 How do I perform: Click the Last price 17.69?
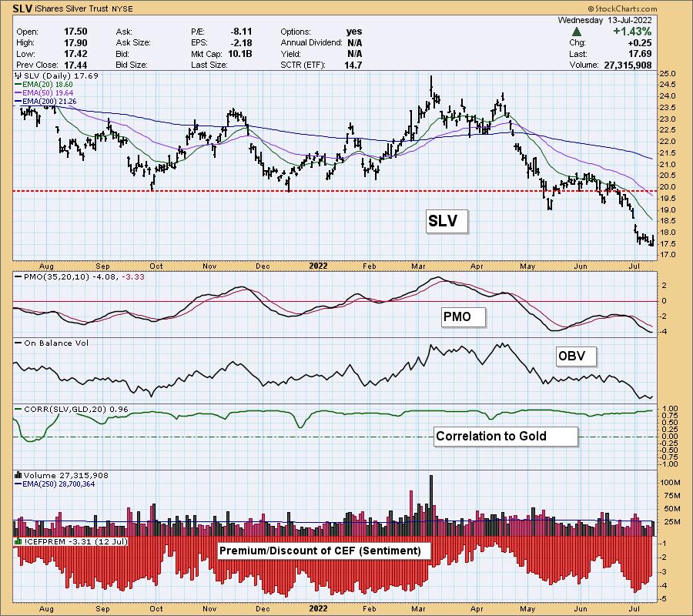click(640, 53)
